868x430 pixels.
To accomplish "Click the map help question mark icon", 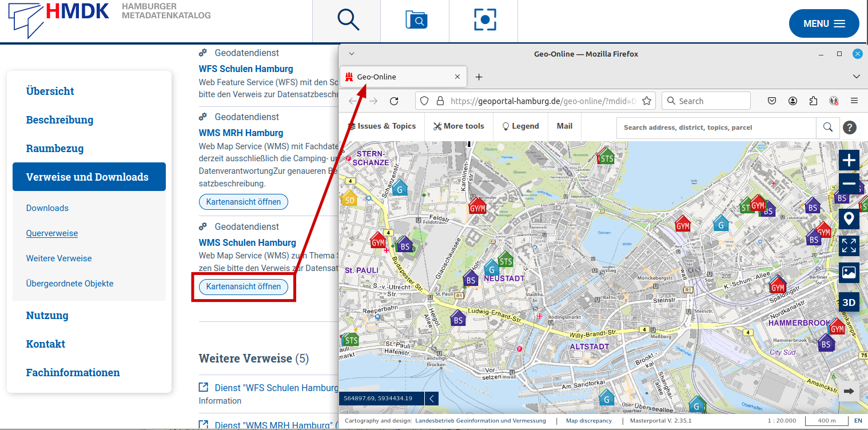I will [850, 128].
